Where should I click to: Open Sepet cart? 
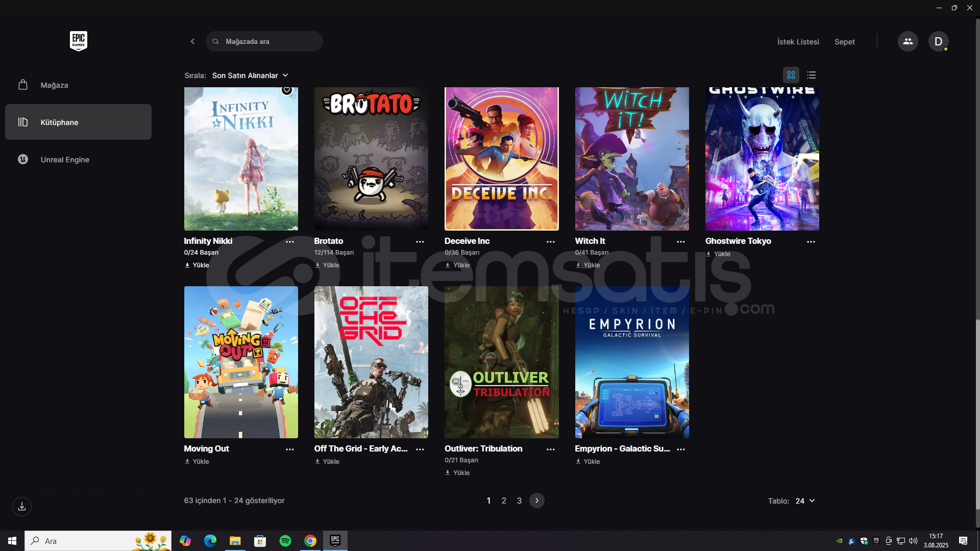(844, 42)
